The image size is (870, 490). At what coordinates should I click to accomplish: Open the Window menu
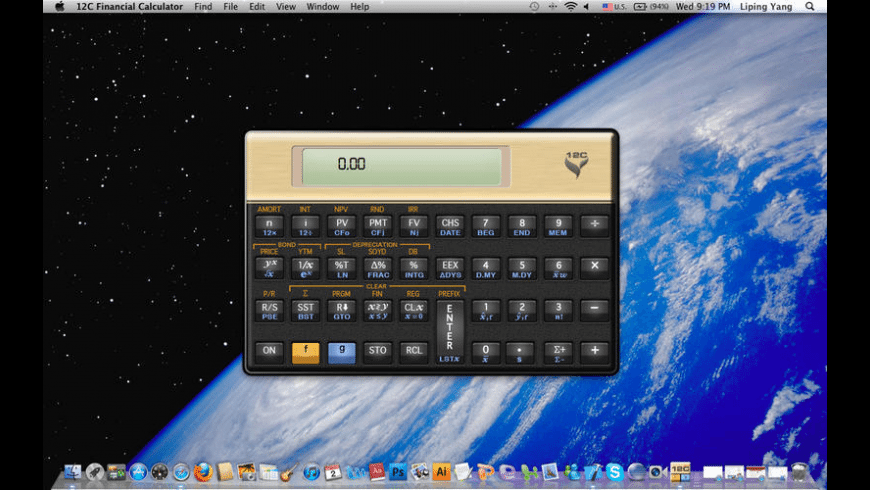322,7
